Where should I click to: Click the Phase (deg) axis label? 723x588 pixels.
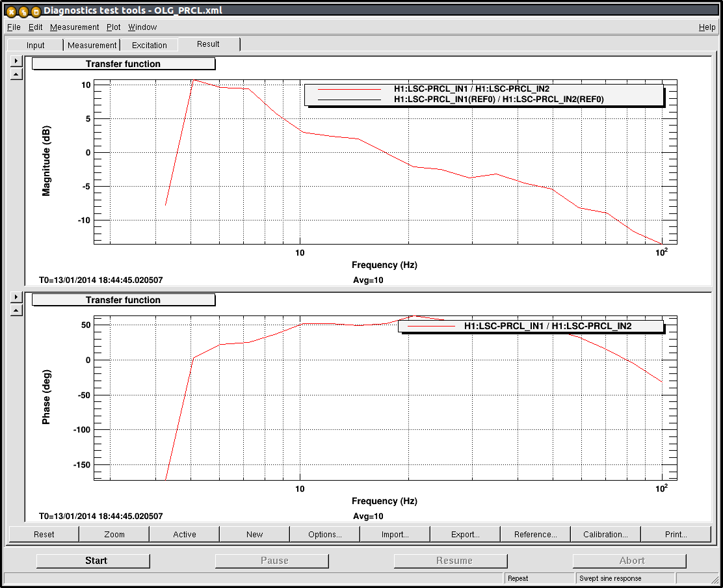[x=46, y=397]
